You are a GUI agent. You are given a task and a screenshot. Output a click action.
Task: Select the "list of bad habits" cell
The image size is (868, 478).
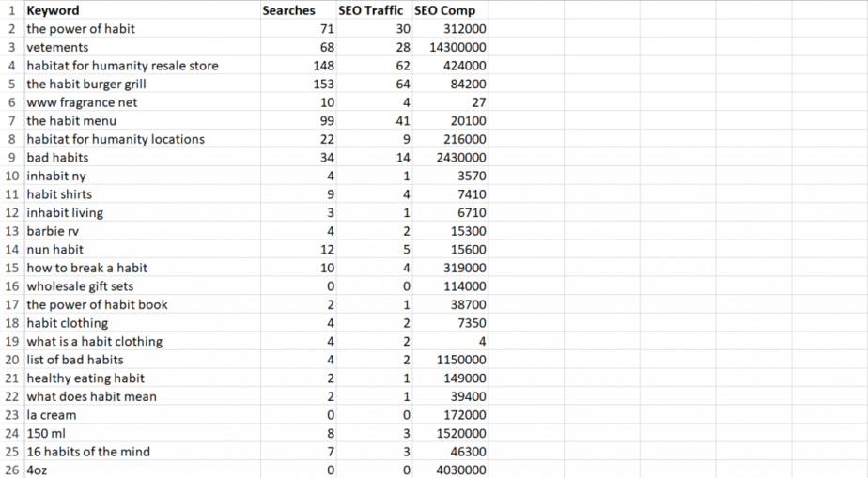point(143,360)
